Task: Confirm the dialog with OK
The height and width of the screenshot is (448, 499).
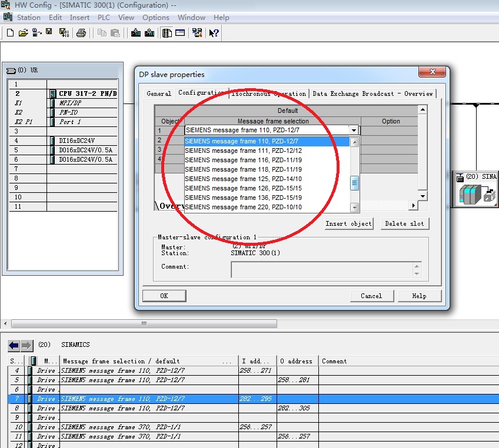Action: pyautogui.click(x=164, y=296)
